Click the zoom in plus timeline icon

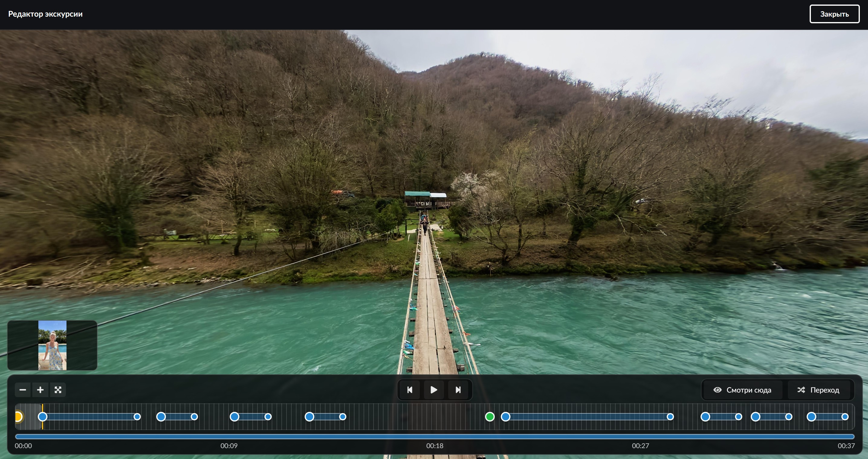[x=40, y=390]
